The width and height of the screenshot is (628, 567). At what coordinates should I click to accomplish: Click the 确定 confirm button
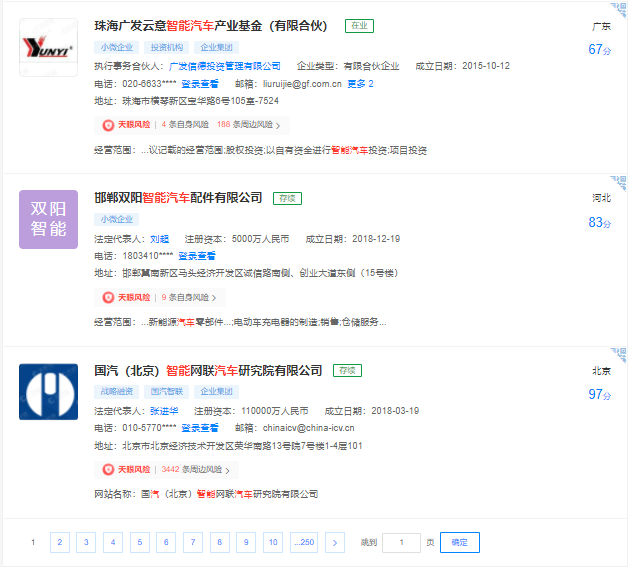coord(460,543)
